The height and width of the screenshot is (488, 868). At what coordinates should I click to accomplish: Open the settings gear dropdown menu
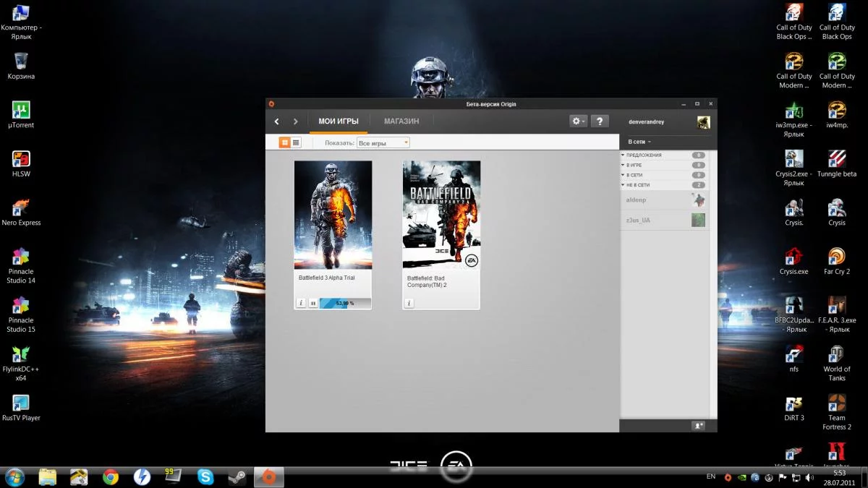578,121
